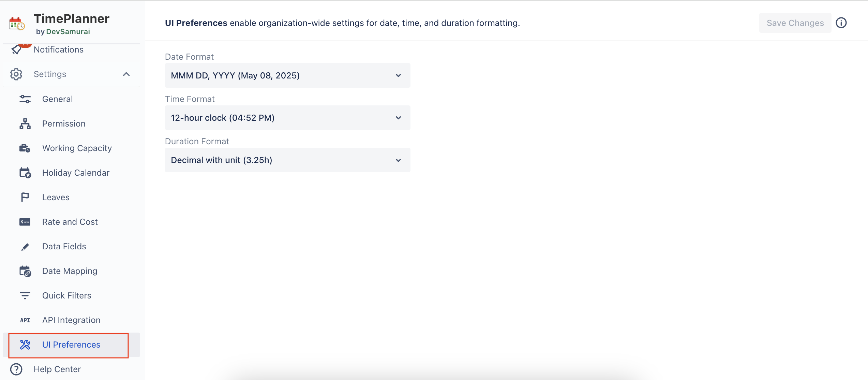Click the info icon beside Save Changes
The image size is (868, 380).
click(x=841, y=23)
